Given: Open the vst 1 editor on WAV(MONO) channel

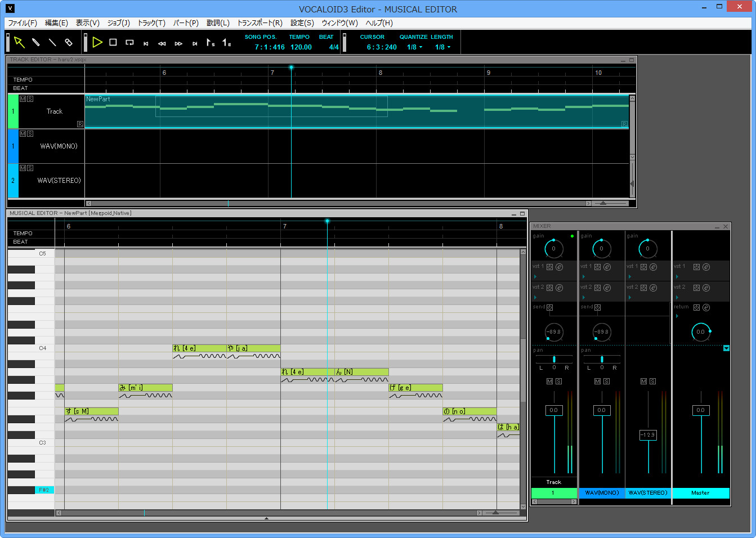Looking at the screenshot, I should tap(607, 267).
